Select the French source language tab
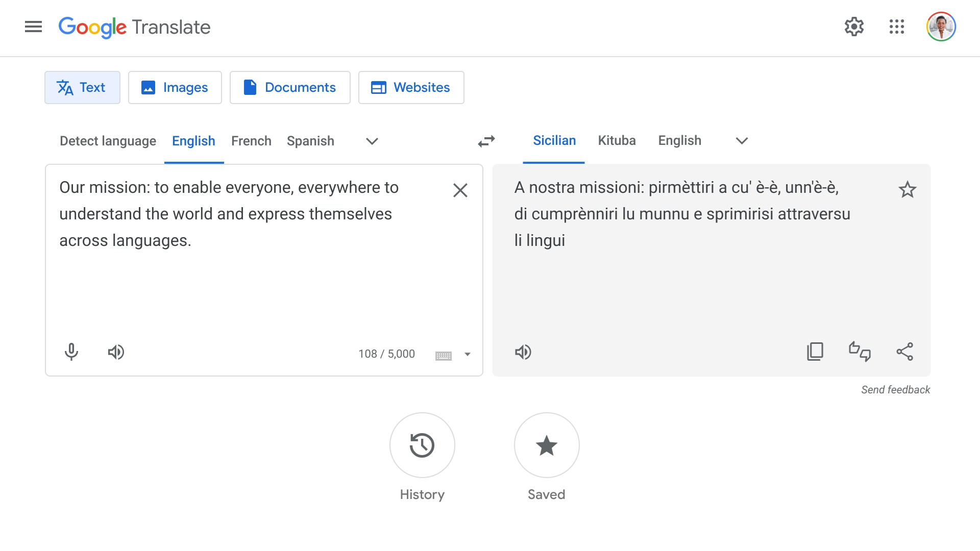The width and height of the screenshot is (980, 551). tap(251, 141)
